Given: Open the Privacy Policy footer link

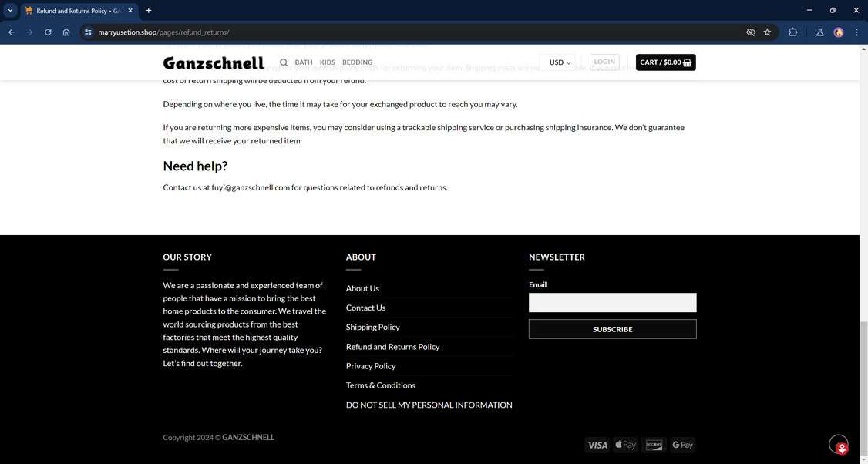Looking at the screenshot, I should (x=370, y=366).
